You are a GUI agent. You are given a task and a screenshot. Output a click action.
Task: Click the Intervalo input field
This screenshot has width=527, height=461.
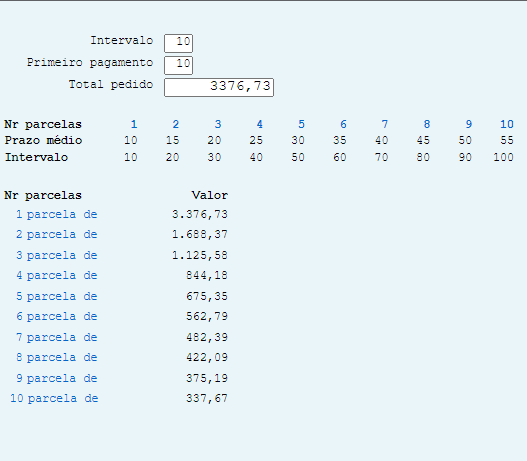coord(178,43)
